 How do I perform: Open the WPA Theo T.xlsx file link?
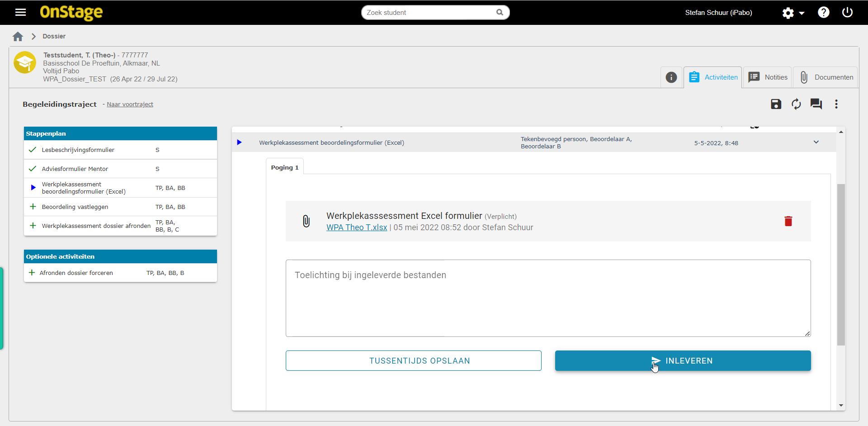357,227
